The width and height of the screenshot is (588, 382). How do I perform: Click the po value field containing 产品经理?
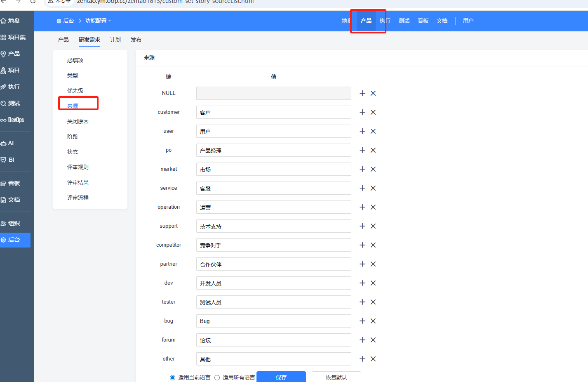274,150
